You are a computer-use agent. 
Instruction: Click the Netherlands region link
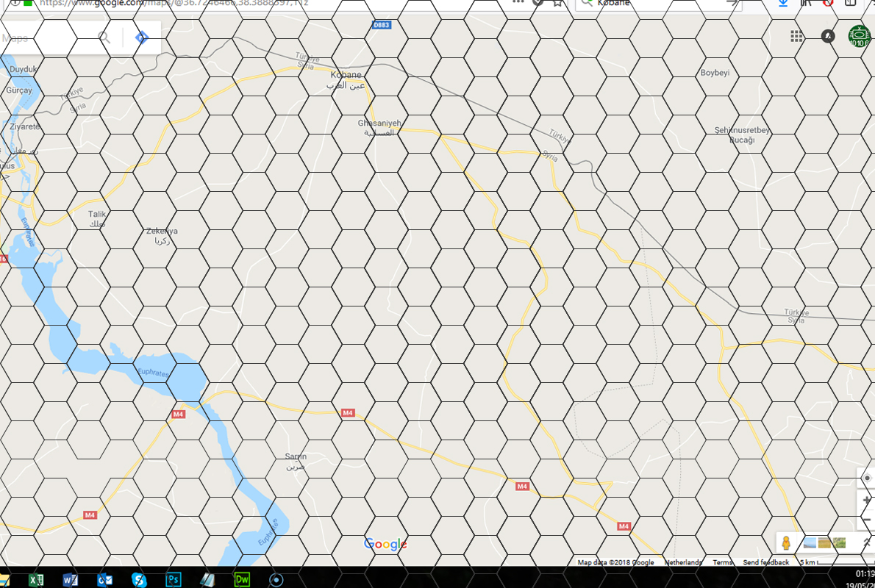(x=684, y=562)
